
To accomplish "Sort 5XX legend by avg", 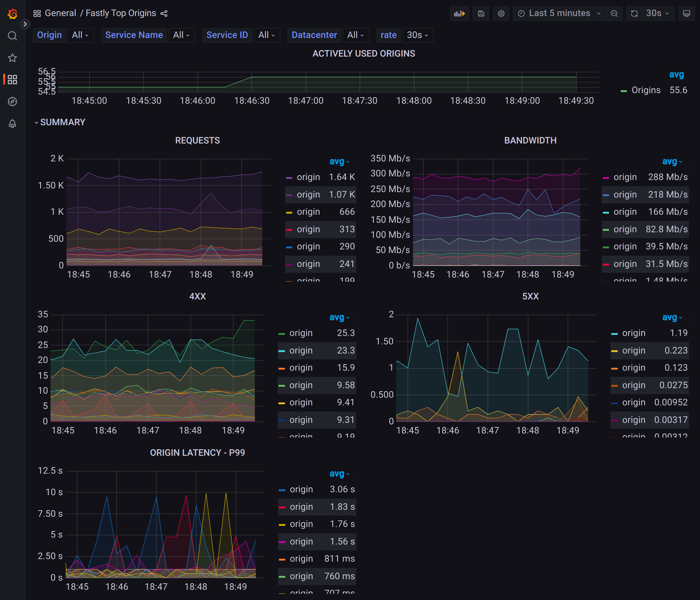I will [672, 317].
